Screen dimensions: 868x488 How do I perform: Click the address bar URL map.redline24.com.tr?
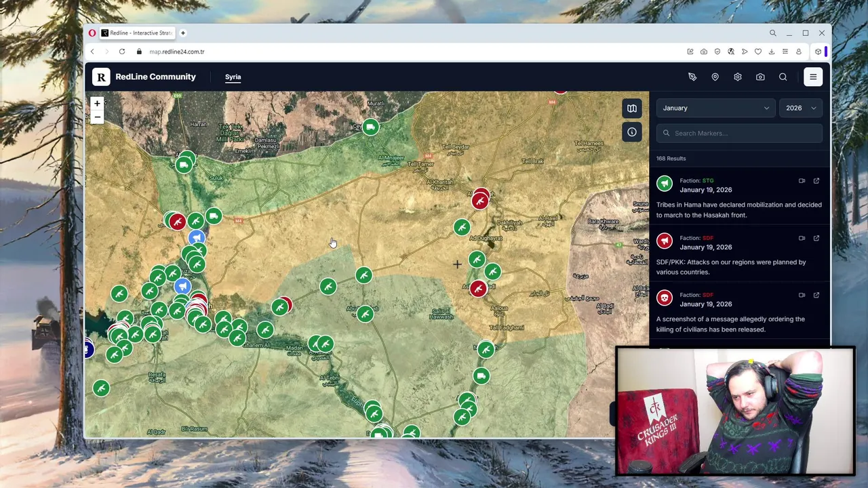(176, 52)
